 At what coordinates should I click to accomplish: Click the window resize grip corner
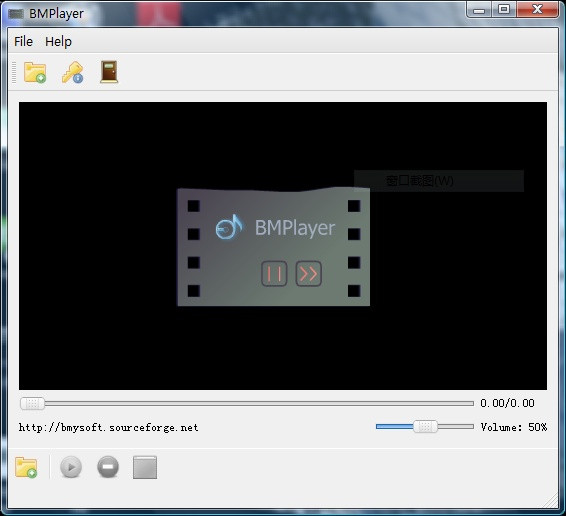(551, 501)
